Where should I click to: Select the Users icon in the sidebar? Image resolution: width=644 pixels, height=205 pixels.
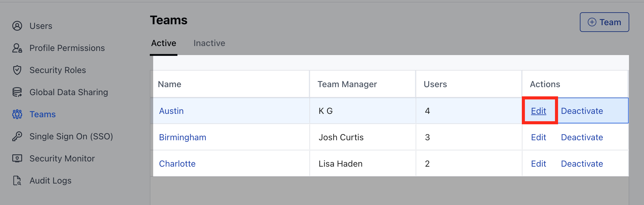17,26
